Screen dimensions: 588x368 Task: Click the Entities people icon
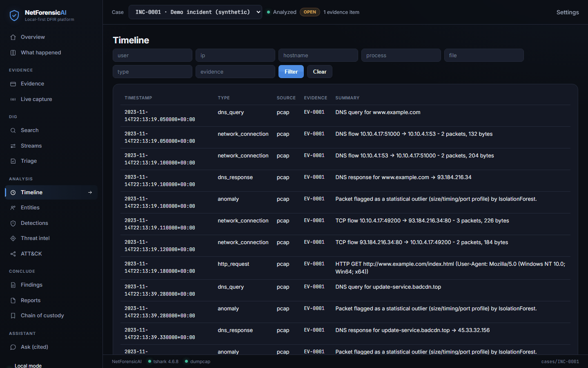(13, 208)
